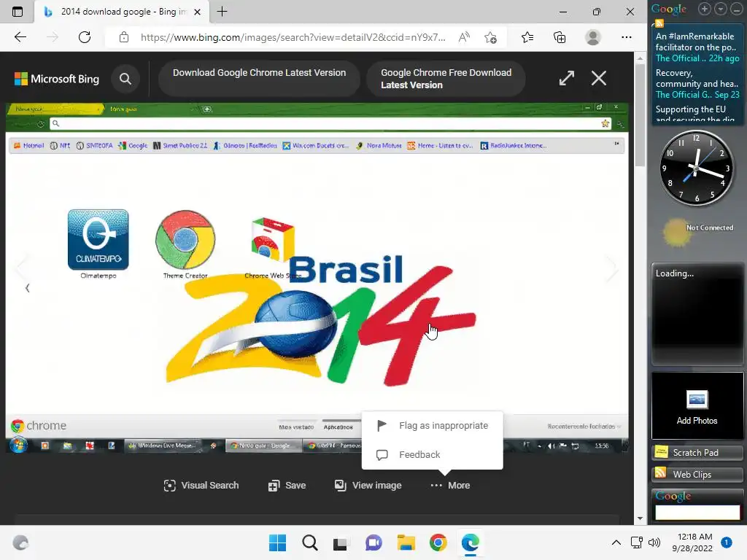The image size is (747, 560).
Task: Refresh the current Bing page
Action: [x=85, y=37]
